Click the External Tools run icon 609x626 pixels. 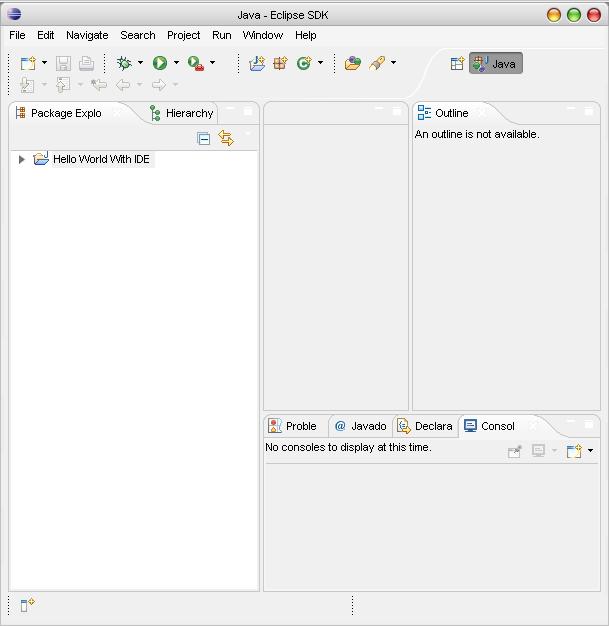point(196,63)
